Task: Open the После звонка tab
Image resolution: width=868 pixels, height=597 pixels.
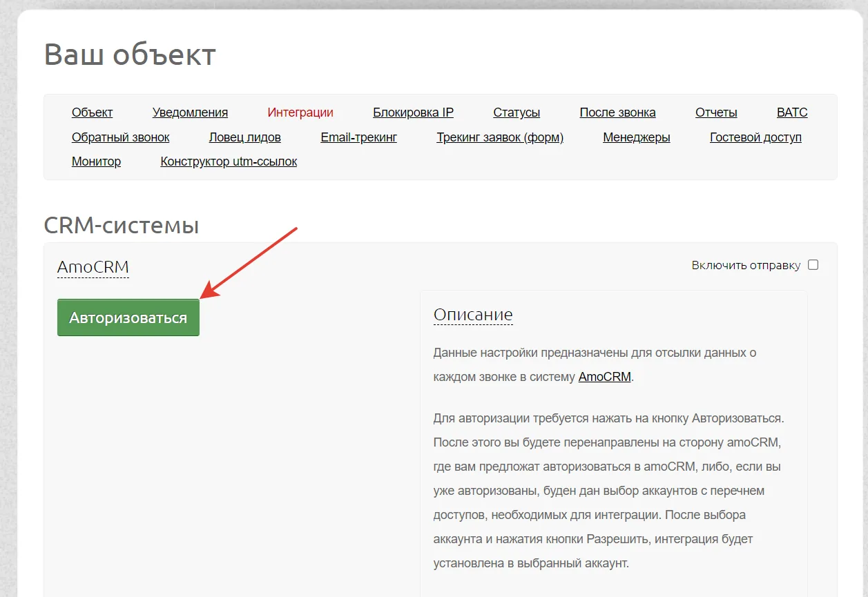Action: (x=617, y=112)
